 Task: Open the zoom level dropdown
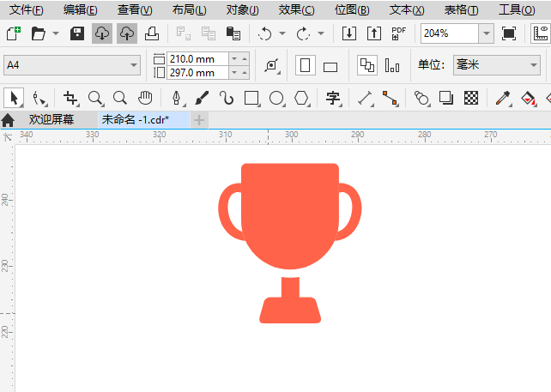click(487, 33)
